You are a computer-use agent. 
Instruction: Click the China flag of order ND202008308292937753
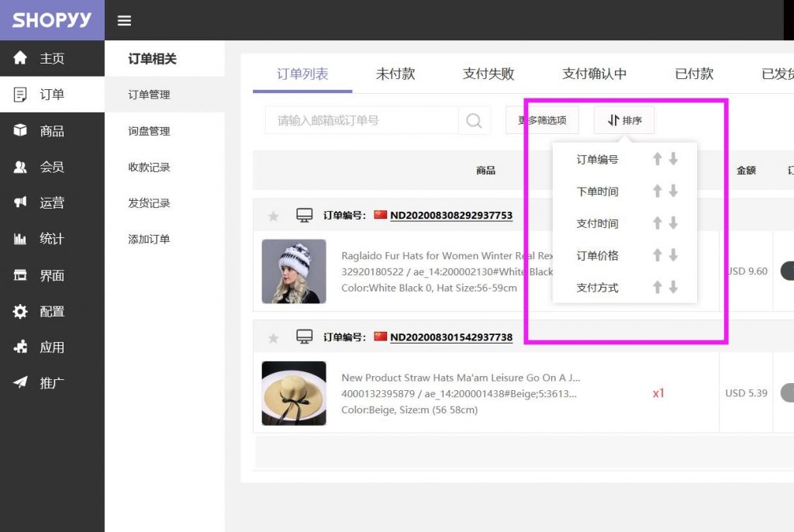click(x=380, y=215)
